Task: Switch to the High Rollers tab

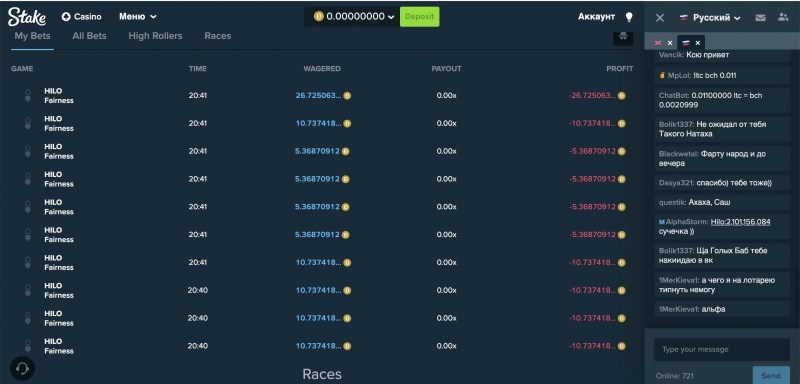Action: pyautogui.click(x=155, y=36)
